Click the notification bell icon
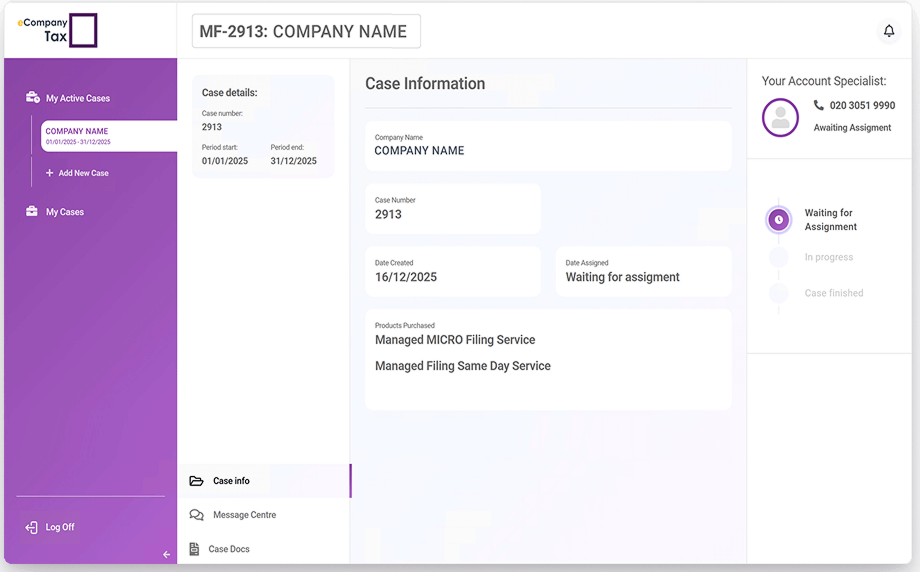This screenshot has width=920, height=572. click(x=889, y=31)
